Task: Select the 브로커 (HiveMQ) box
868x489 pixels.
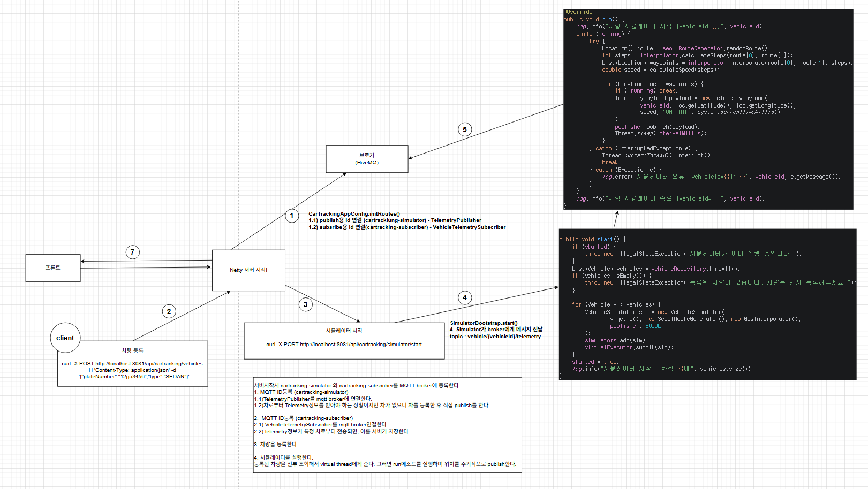Action: click(367, 159)
